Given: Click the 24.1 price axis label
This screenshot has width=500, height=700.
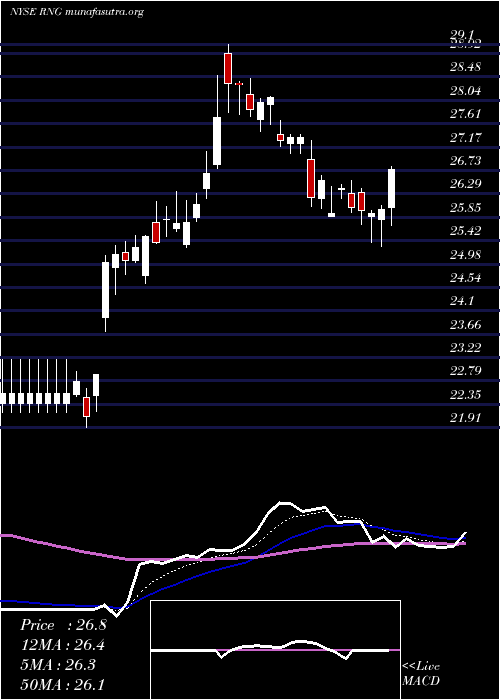Looking at the screenshot, I should pyautogui.click(x=462, y=301).
